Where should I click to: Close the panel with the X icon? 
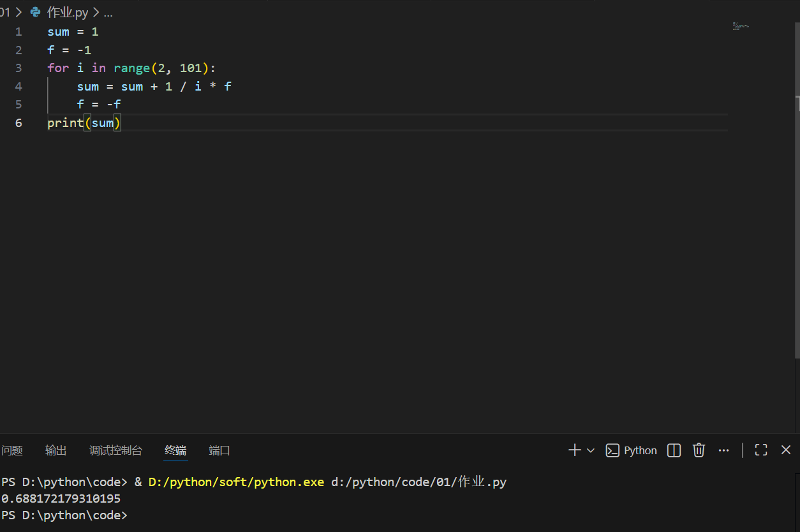coord(785,450)
